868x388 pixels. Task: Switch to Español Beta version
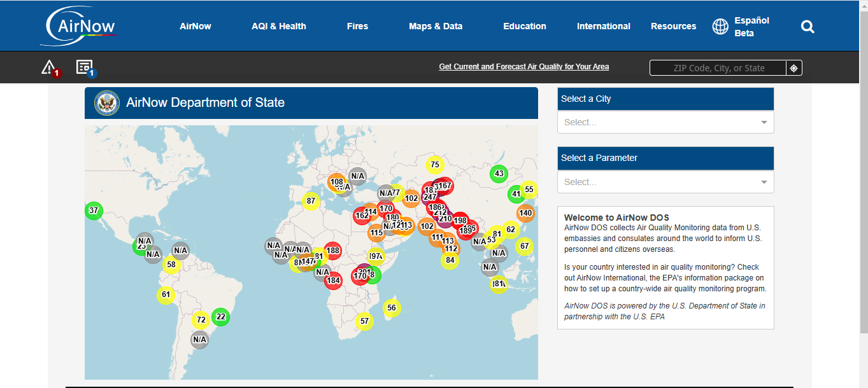[751, 27]
